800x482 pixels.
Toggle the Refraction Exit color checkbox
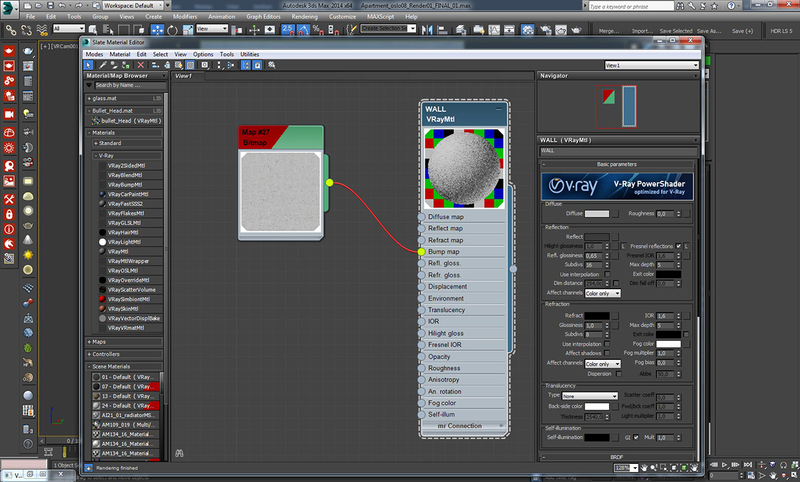[x=686, y=334]
